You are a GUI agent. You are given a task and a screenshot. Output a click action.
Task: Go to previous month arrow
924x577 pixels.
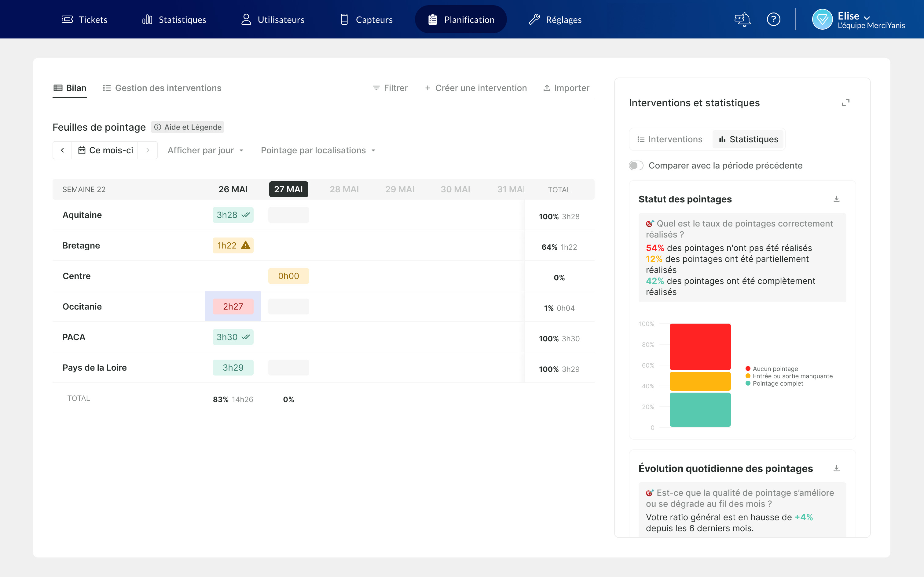point(63,150)
